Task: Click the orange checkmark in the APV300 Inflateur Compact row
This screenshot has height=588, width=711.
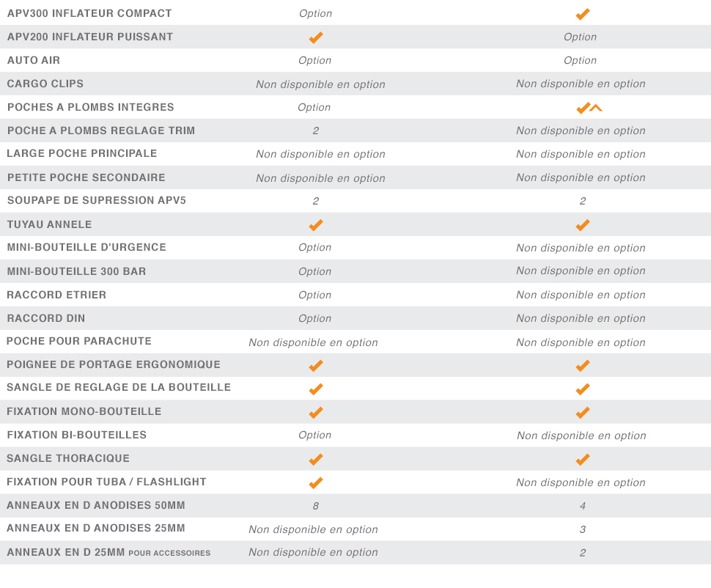Action: click(x=583, y=14)
